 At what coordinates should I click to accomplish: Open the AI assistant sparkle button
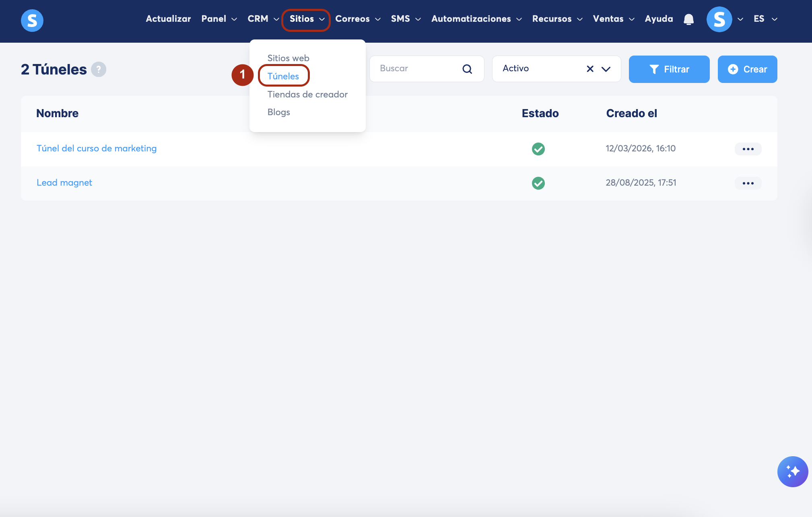(x=792, y=472)
